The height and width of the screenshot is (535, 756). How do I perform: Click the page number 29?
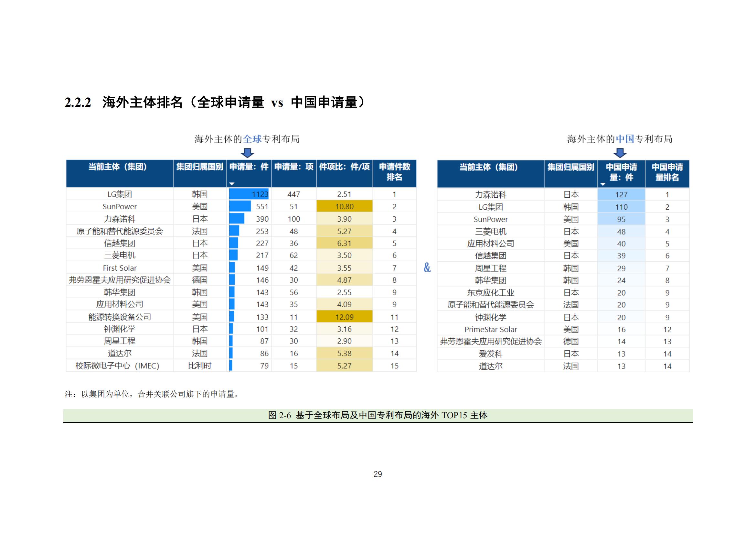378,474
